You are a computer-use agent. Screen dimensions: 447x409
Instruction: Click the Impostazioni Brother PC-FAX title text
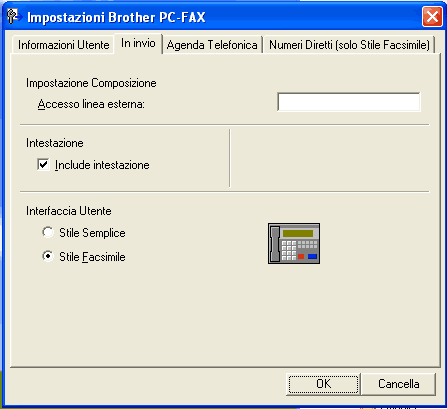point(116,17)
